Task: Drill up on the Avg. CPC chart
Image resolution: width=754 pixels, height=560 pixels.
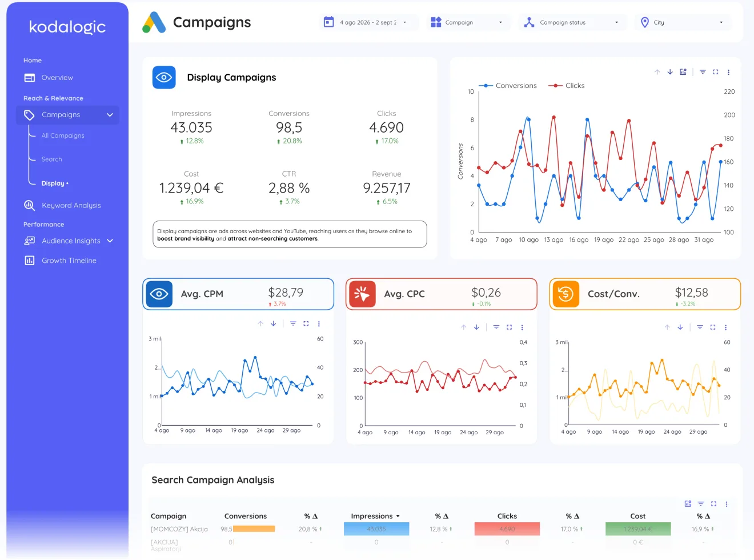Action: [x=464, y=327]
